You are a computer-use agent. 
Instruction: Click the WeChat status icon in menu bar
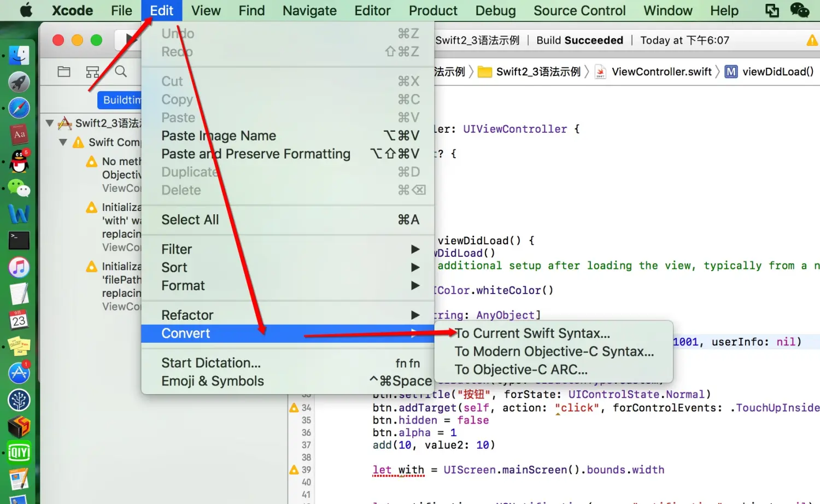click(x=800, y=10)
